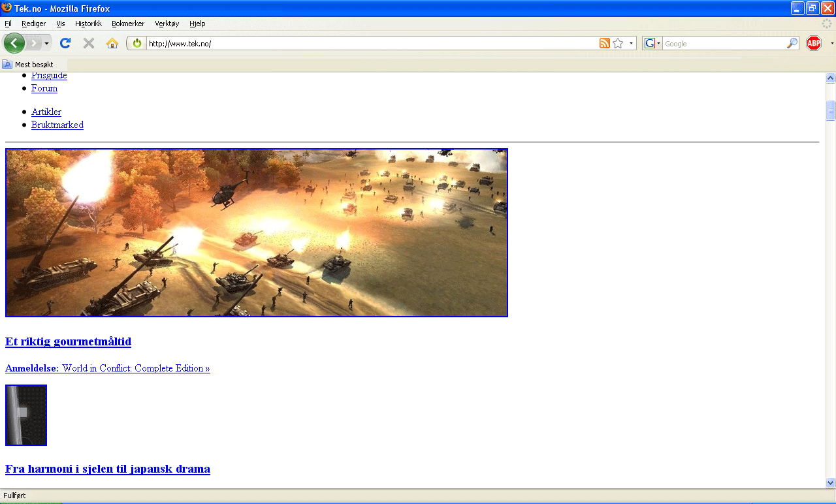This screenshot has width=836, height=504.
Task: Open the Rediger menu
Action: pos(33,24)
